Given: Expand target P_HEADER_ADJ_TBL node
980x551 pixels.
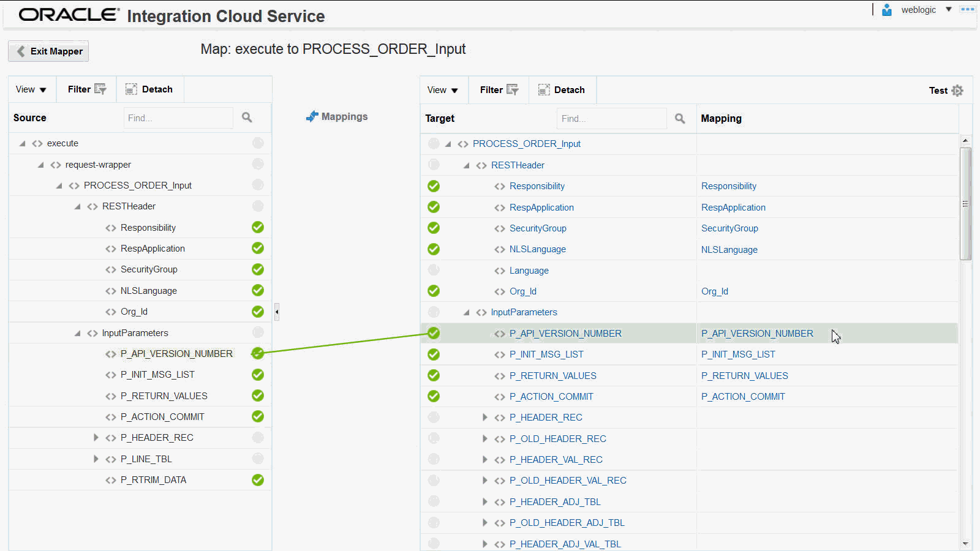Looking at the screenshot, I should pyautogui.click(x=485, y=501).
